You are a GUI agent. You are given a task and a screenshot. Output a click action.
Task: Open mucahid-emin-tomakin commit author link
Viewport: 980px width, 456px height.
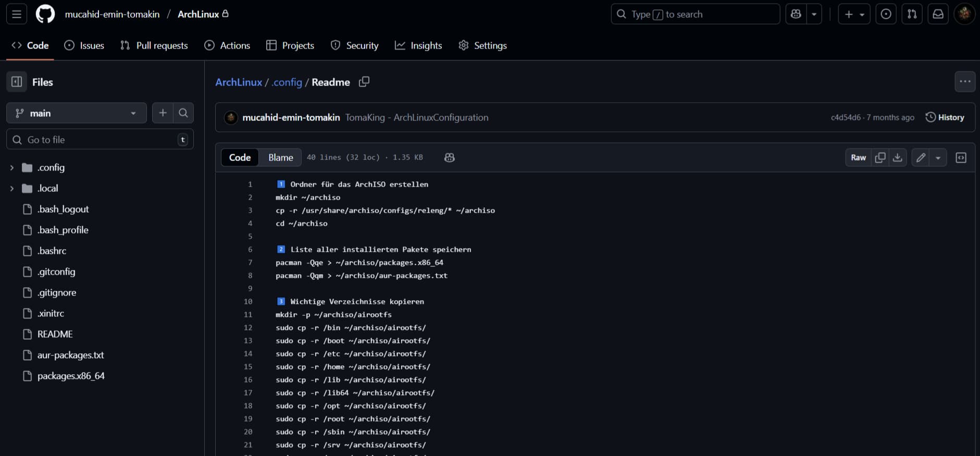[291, 117]
